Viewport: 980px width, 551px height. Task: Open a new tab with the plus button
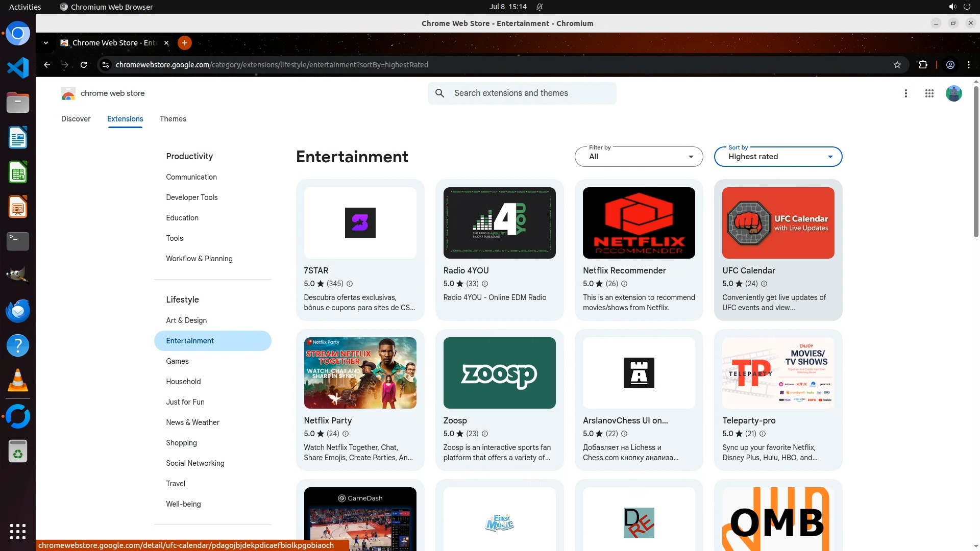[185, 43]
